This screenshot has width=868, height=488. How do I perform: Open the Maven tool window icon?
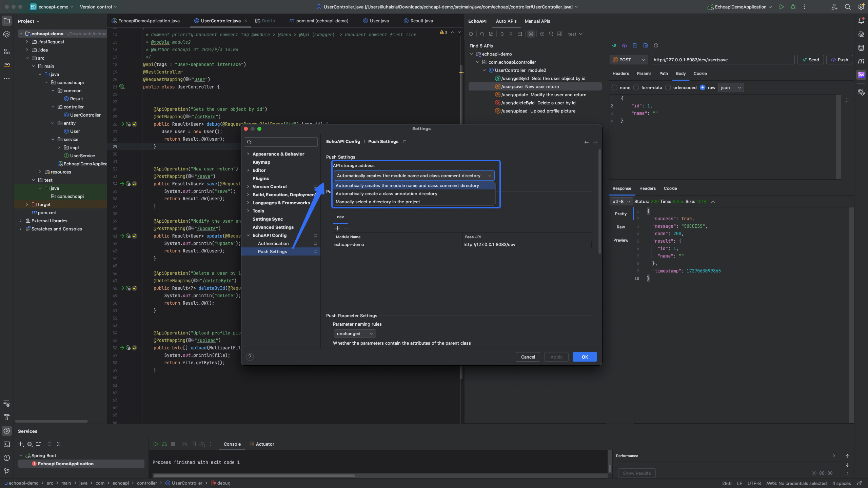861,61
